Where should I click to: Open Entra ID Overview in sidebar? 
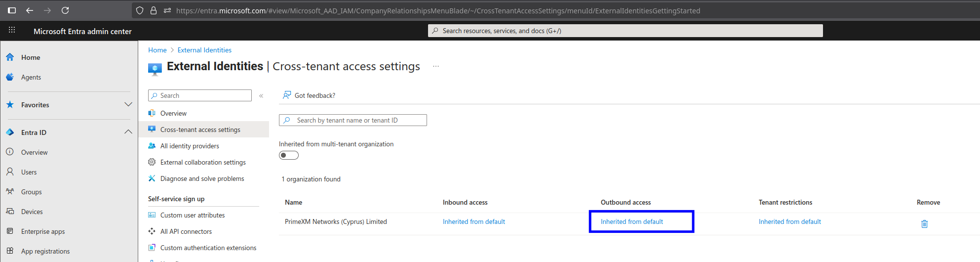coord(35,152)
